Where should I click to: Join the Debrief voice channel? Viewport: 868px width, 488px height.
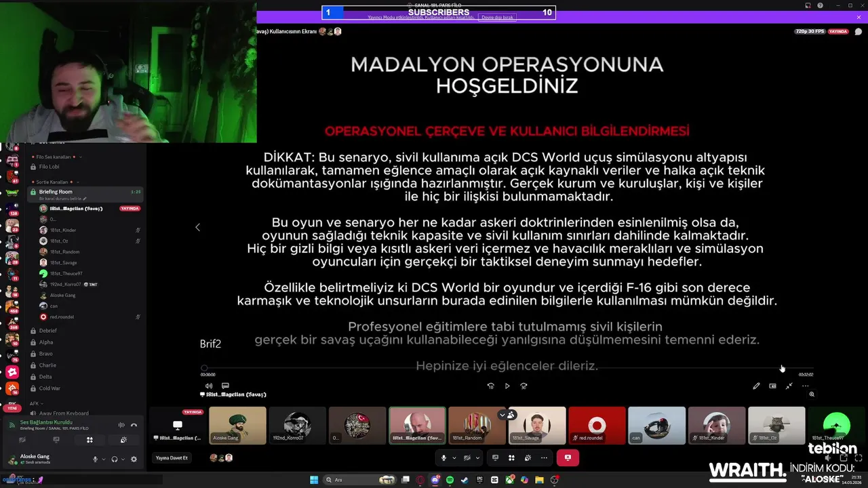point(85,331)
